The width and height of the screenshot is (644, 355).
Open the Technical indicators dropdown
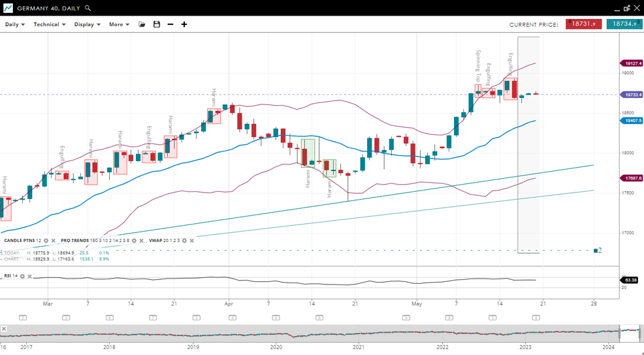[x=50, y=24]
